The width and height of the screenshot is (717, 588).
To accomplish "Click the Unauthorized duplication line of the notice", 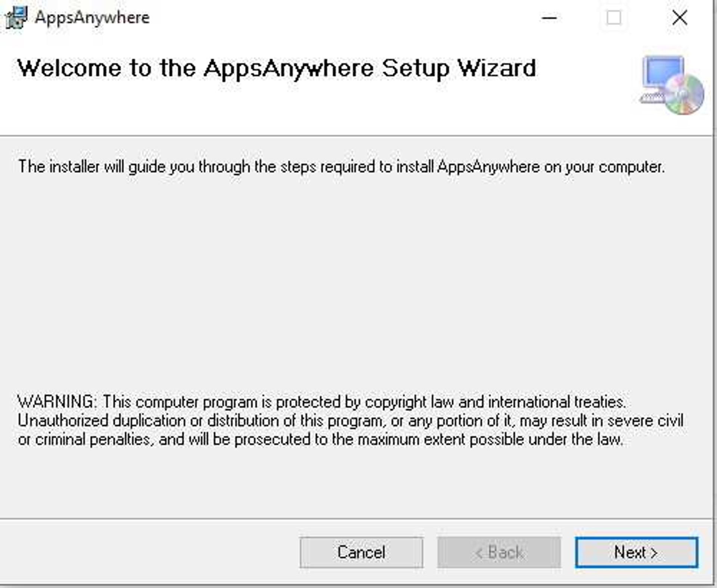I will [350, 421].
